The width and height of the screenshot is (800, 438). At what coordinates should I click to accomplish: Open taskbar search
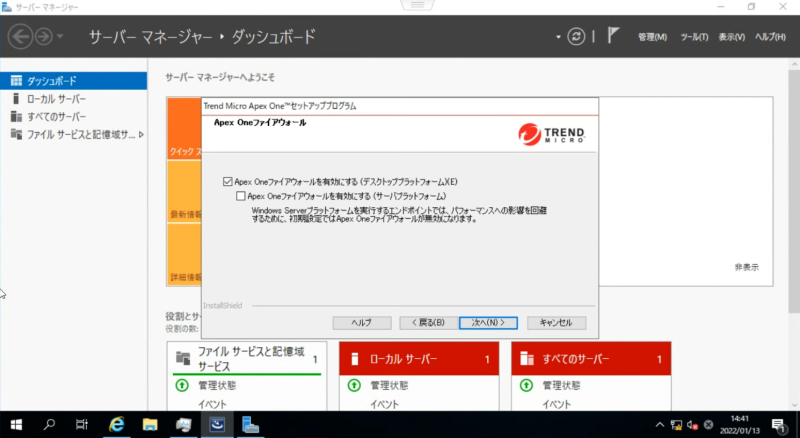(x=49, y=425)
